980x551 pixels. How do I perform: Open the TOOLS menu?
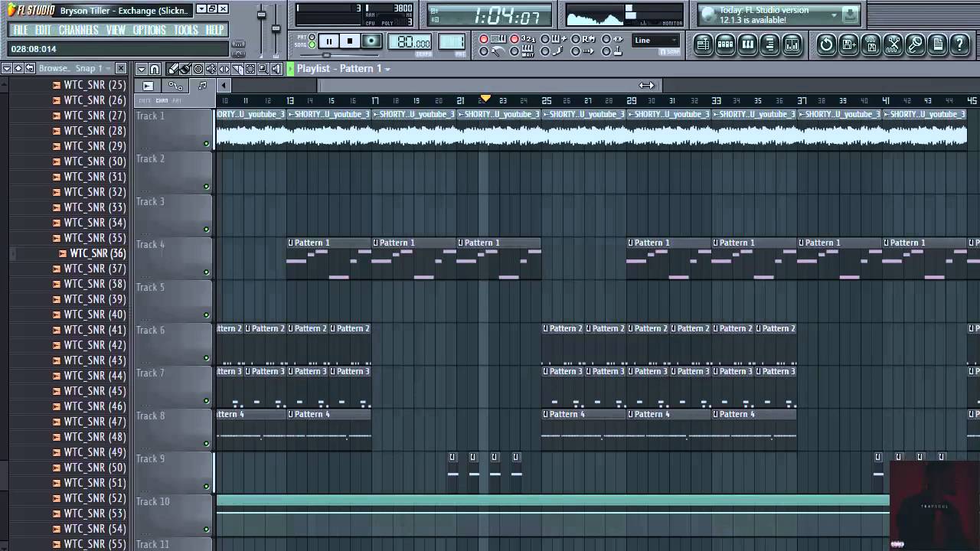click(185, 30)
